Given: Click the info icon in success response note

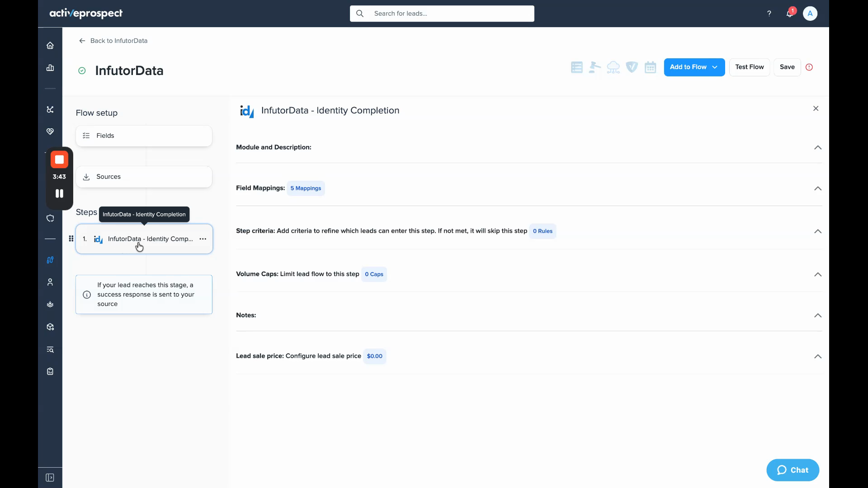Looking at the screenshot, I should (87, 295).
